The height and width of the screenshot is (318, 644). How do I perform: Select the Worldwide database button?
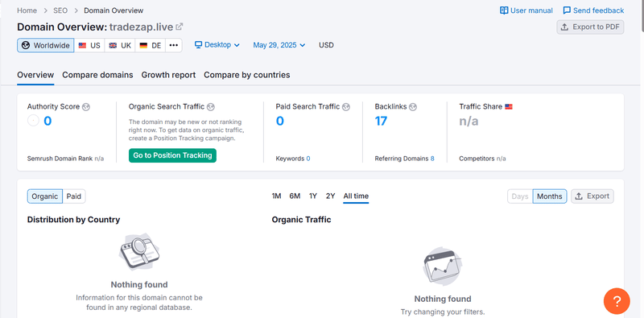point(46,45)
